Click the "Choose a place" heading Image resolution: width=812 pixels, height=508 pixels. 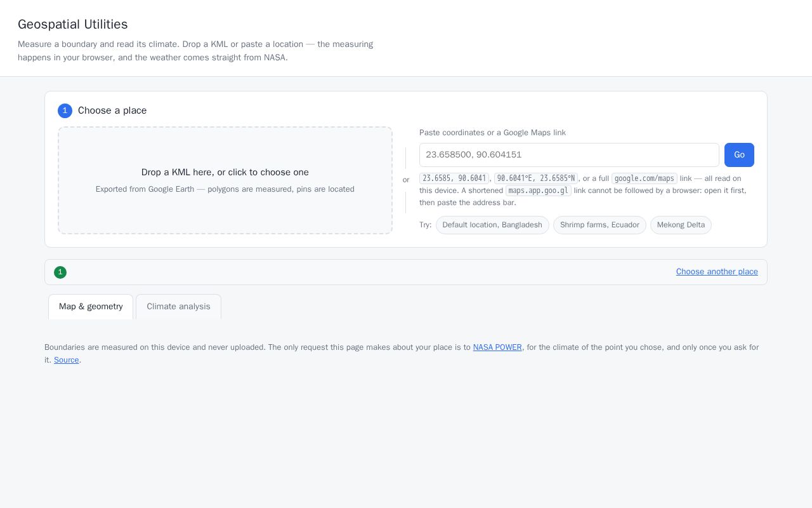112,110
